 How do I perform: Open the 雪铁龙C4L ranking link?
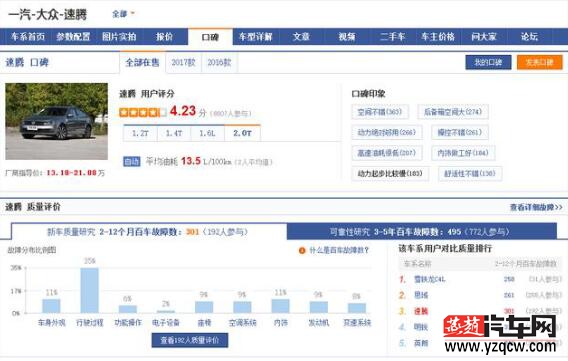point(430,279)
